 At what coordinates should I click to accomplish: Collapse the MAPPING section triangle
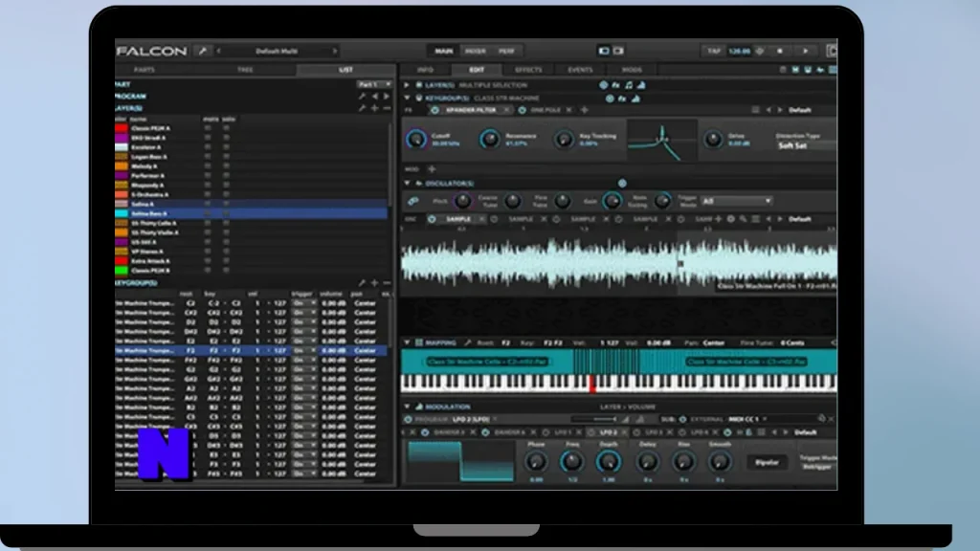pyautogui.click(x=407, y=342)
